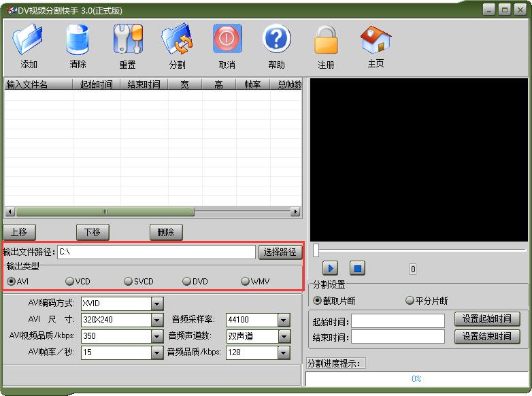Select the VCD output type
Viewport: 532px width, 396px height.
coord(69,281)
